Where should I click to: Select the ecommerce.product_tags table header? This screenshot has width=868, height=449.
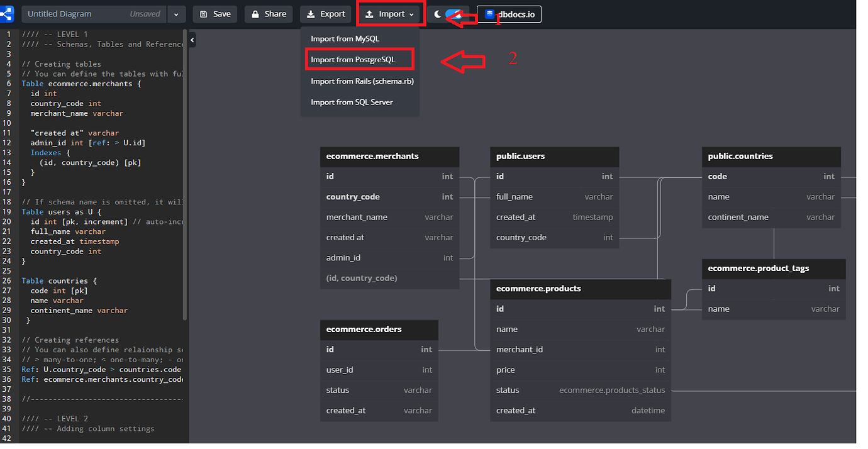coord(774,269)
